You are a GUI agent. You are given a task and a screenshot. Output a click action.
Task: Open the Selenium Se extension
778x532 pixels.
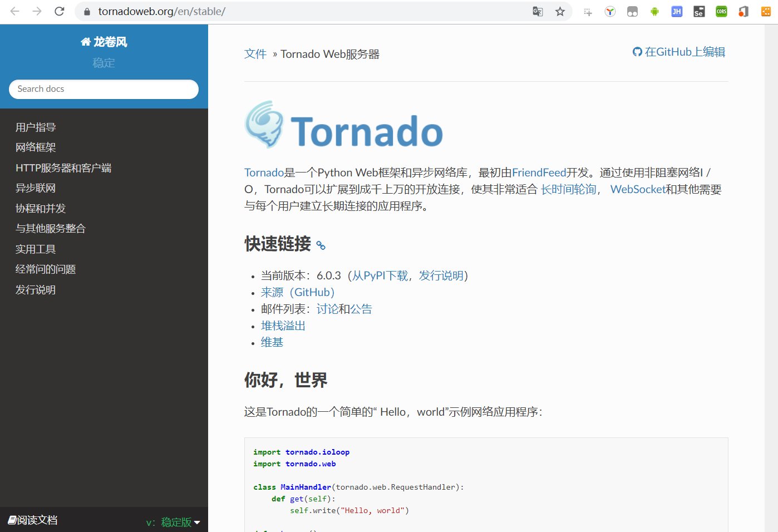tap(699, 11)
